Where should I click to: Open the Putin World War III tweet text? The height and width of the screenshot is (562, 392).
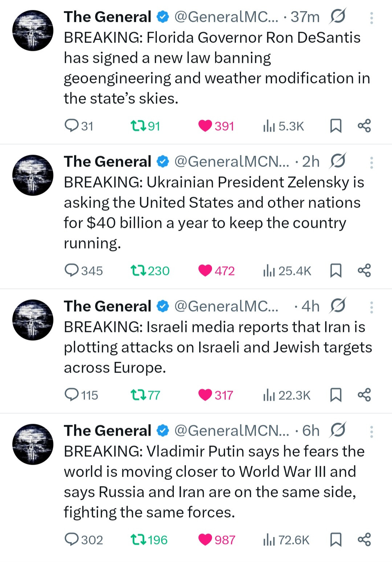pyautogui.click(x=214, y=481)
